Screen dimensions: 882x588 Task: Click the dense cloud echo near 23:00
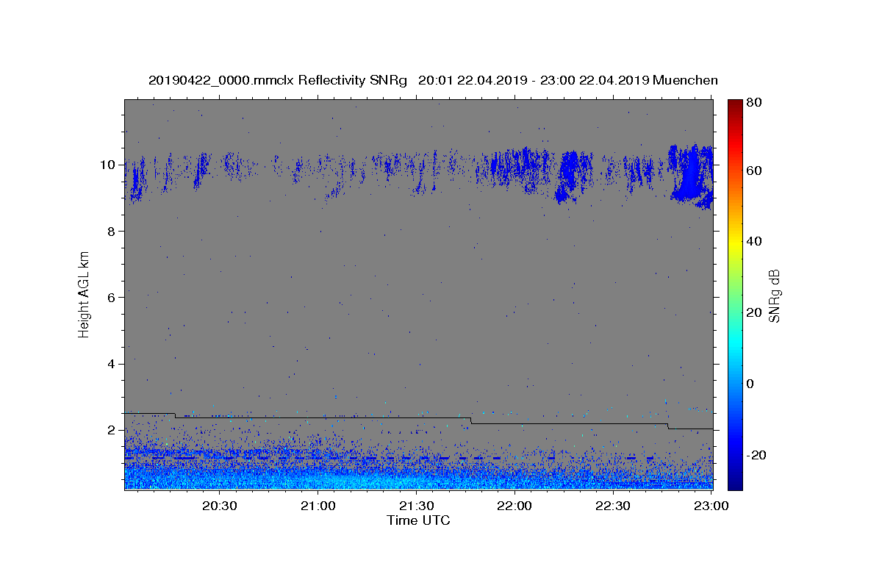[691, 176]
